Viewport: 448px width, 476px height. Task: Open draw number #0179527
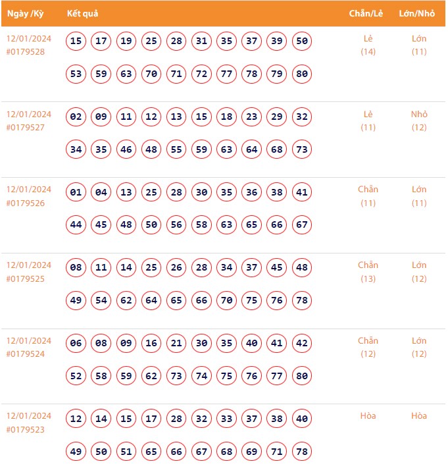[26, 127]
